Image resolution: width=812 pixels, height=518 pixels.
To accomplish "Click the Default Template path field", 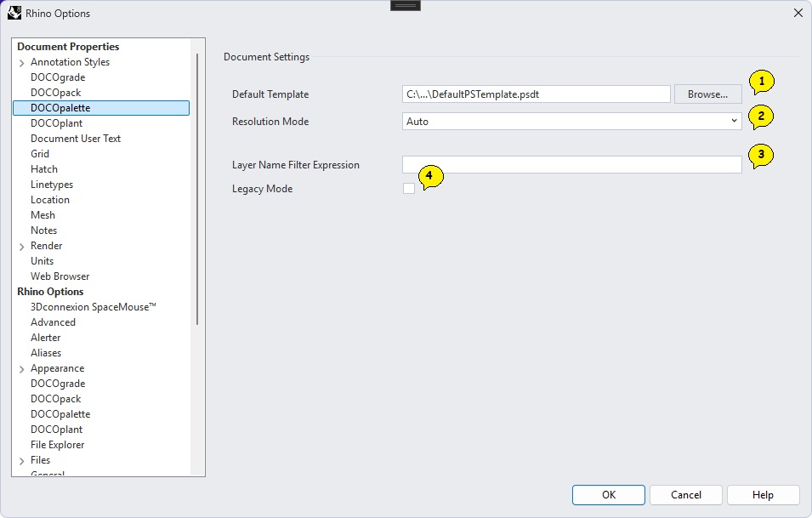I will click(536, 94).
